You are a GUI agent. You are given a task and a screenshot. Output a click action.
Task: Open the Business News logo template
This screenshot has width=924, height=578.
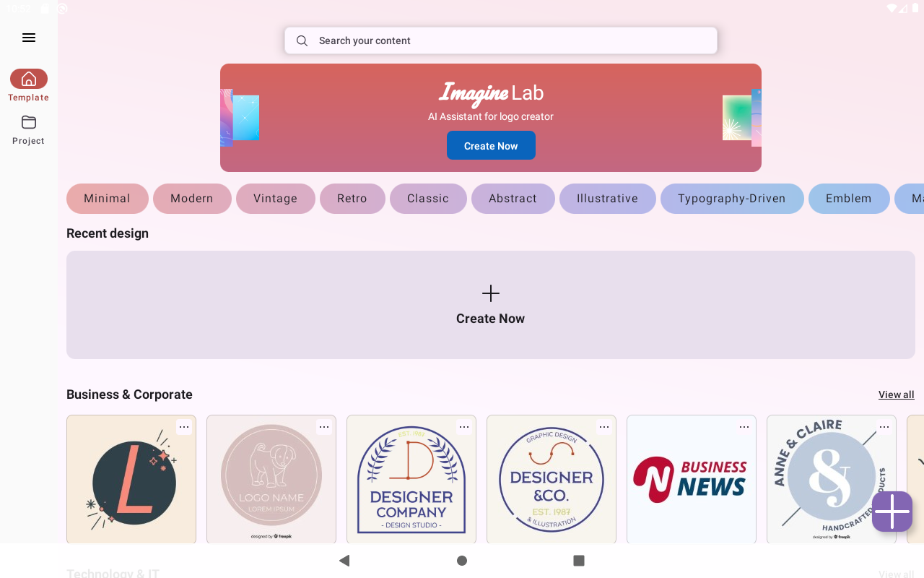pos(692,480)
